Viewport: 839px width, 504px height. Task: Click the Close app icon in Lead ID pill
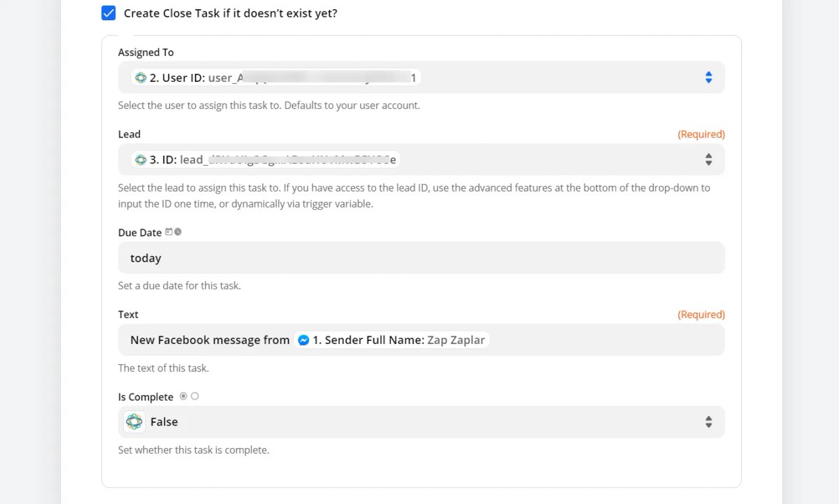(x=141, y=159)
